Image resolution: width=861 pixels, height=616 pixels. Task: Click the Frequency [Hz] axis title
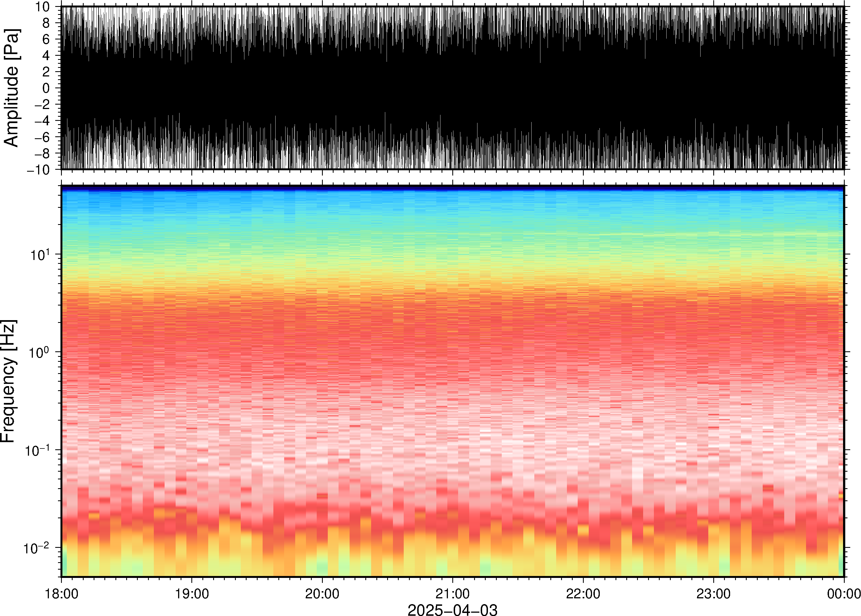(8, 381)
